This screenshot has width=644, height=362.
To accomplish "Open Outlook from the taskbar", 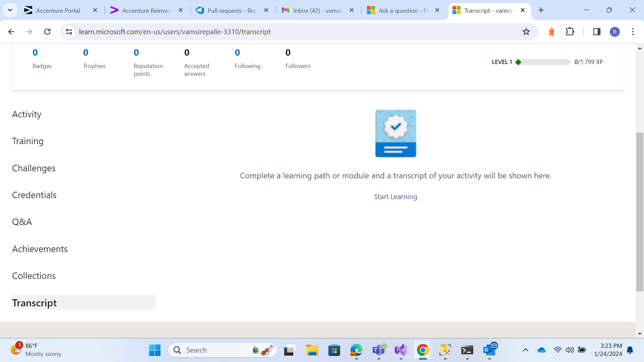I will coord(489,350).
